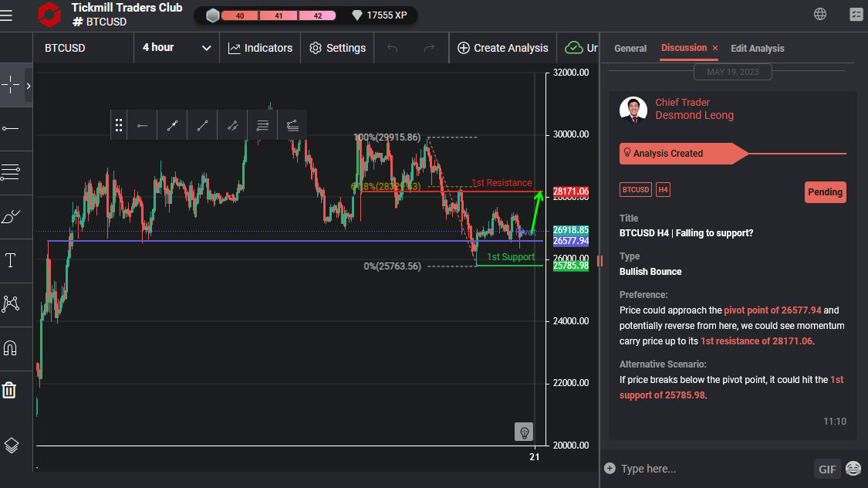Select the crosshair cursor tool
Viewport: 868px width, 488px height.
click(11, 85)
